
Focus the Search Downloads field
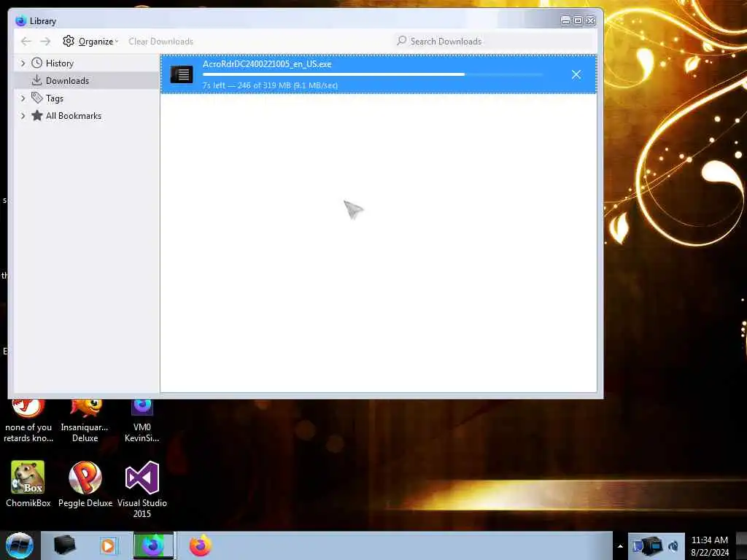tap(495, 42)
